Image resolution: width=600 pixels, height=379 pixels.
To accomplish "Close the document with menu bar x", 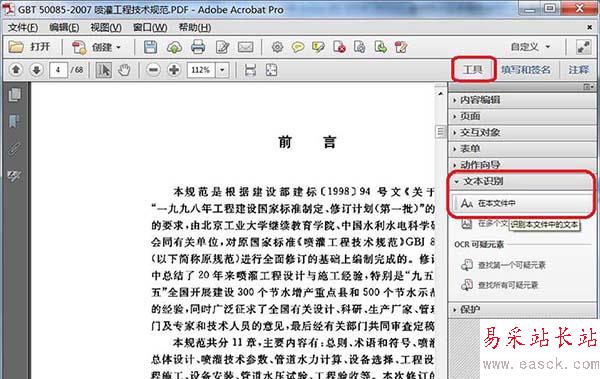I will click(589, 27).
